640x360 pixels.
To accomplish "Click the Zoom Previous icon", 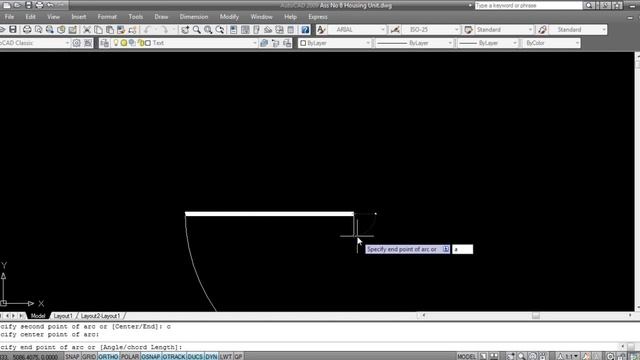I will pyautogui.click(x=220, y=29).
